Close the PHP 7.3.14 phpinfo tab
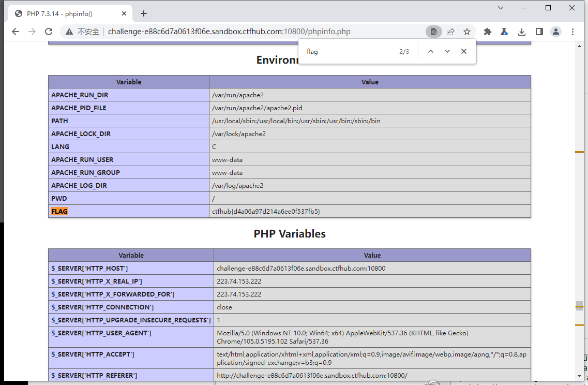 (x=124, y=13)
